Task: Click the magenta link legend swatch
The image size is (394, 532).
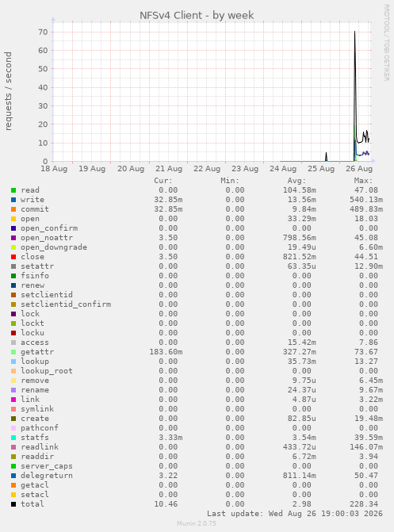Action: point(13,400)
